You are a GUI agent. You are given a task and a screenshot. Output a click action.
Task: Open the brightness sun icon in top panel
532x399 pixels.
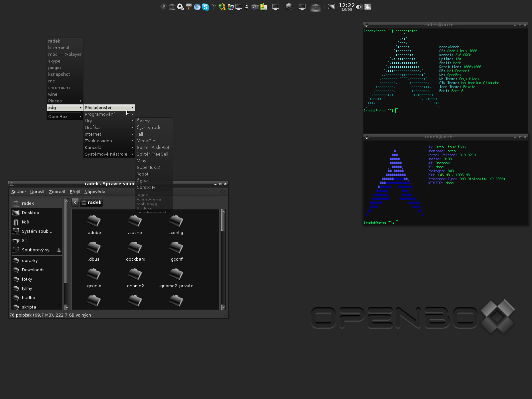point(164,7)
